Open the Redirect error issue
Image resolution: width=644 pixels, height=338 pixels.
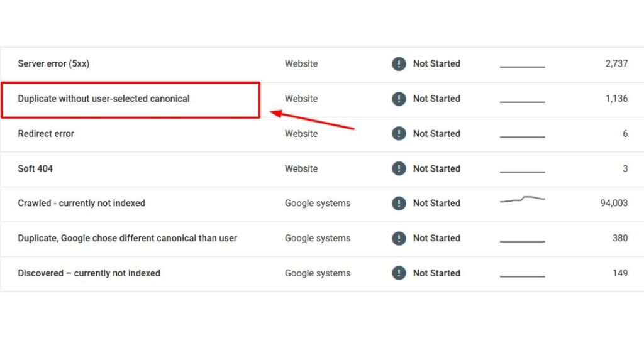tap(46, 133)
